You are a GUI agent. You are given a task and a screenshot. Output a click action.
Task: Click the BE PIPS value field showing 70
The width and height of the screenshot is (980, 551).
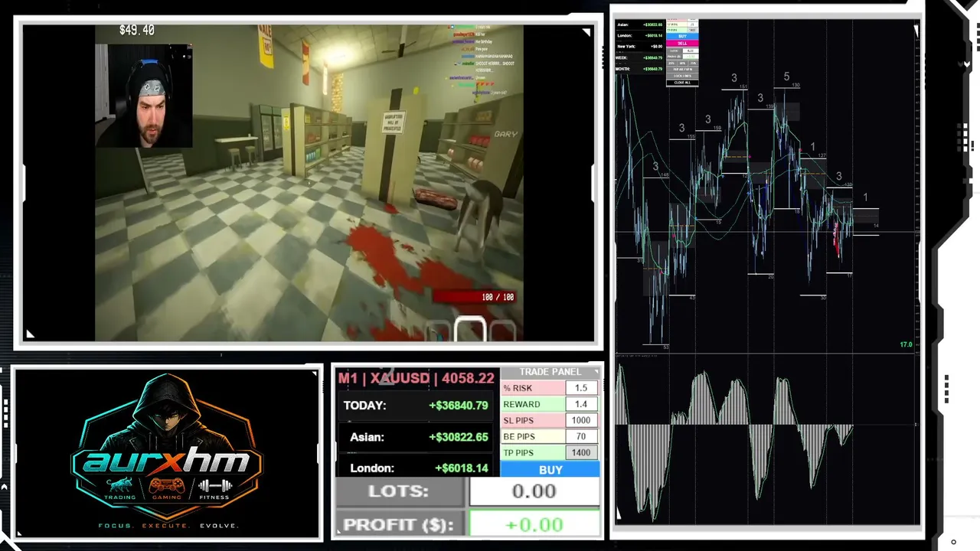pos(581,436)
